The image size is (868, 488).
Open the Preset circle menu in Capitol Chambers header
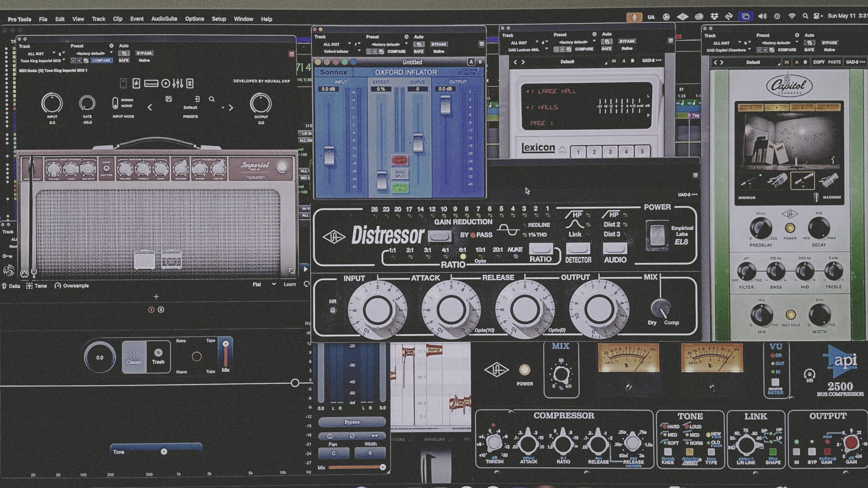797,35
